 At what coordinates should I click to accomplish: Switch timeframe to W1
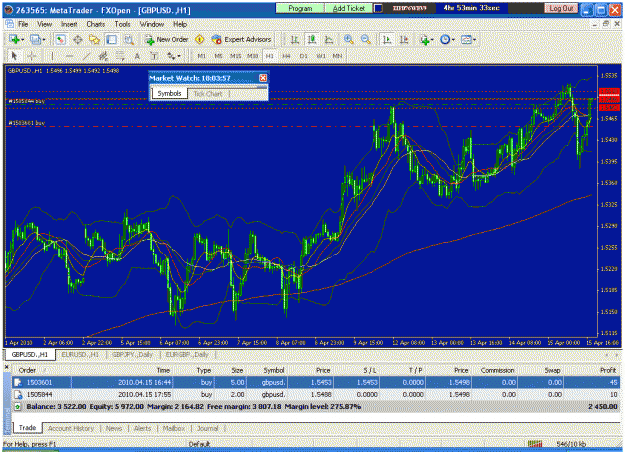pyautogui.click(x=321, y=56)
